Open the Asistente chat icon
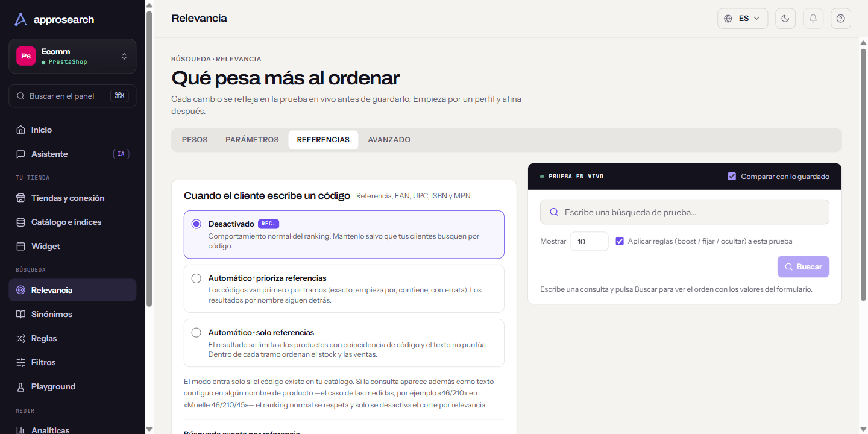 point(20,154)
